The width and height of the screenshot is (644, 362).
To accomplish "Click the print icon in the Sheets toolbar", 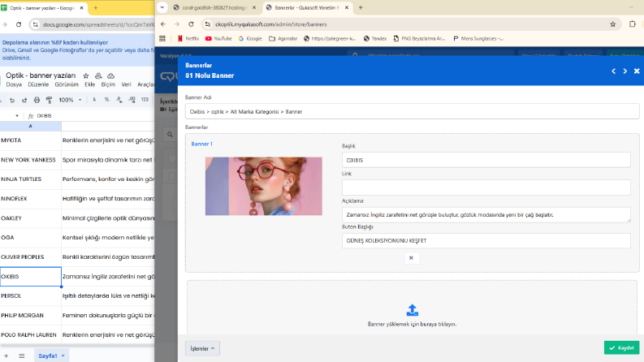I will pos(37,100).
